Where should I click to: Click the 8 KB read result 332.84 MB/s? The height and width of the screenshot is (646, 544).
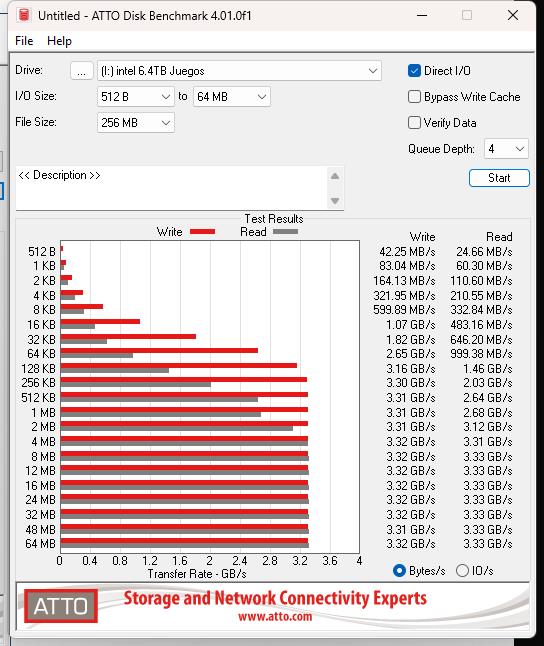(x=481, y=310)
